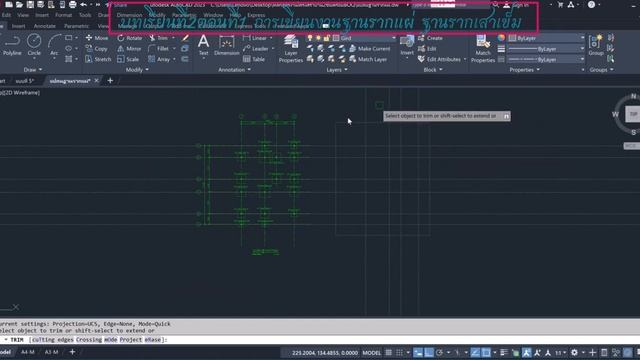Activate the Fillet tool
Image resolution: width=640 pixels, height=360 pixels.
pos(158,49)
